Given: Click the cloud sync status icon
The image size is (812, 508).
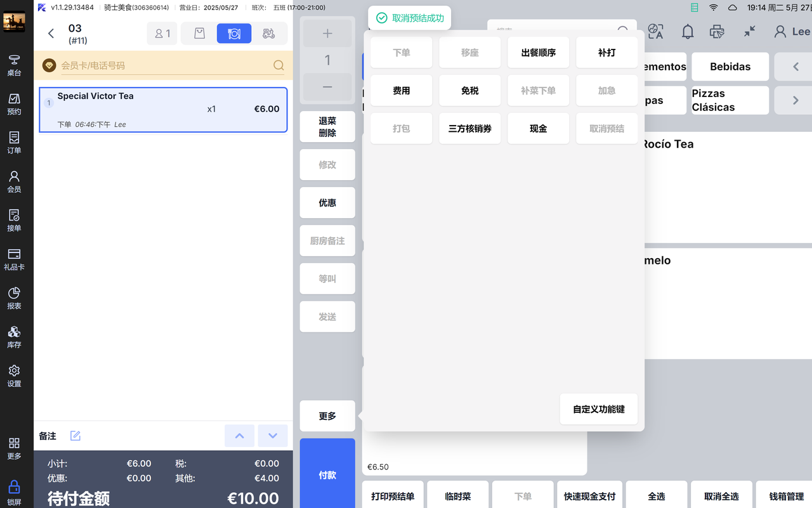Looking at the screenshot, I should click(x=733, y=8).
